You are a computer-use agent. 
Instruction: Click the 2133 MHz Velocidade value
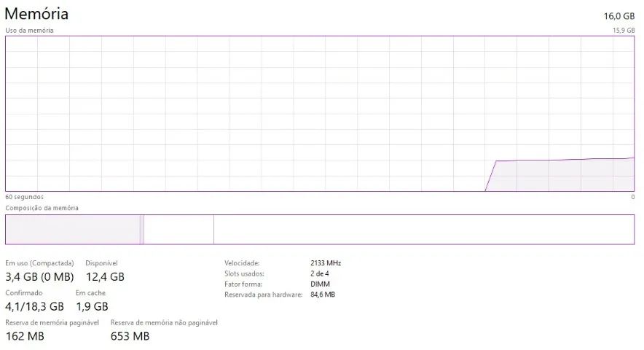[x=325, y=262]
